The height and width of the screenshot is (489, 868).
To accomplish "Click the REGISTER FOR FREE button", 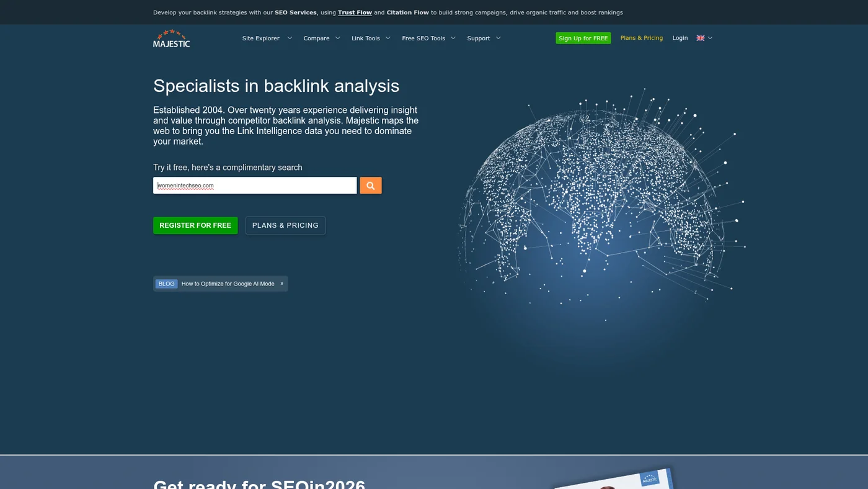I will 195,225.
